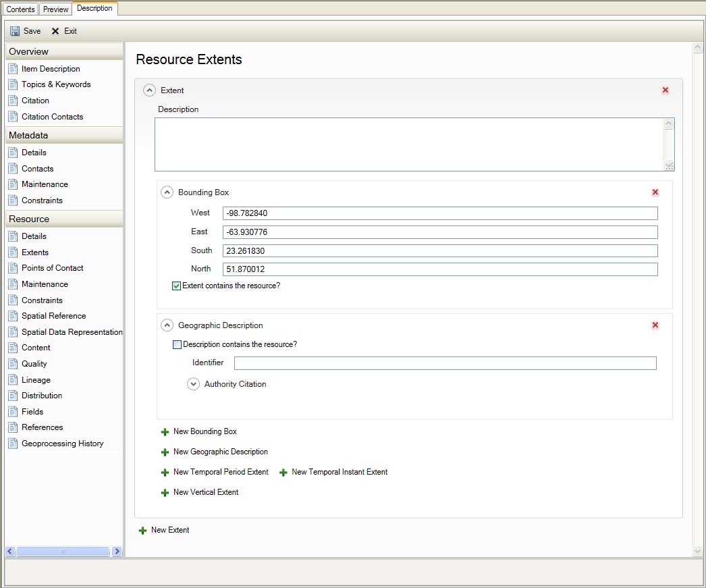Switch to the Contents tab
The height and width of the screenshot is (588, 706).
pos(20,9)
